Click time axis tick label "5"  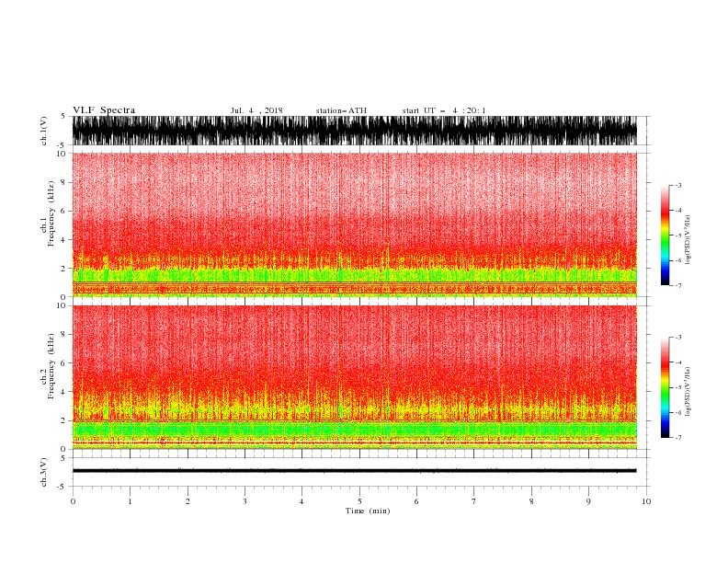point(359,501)
